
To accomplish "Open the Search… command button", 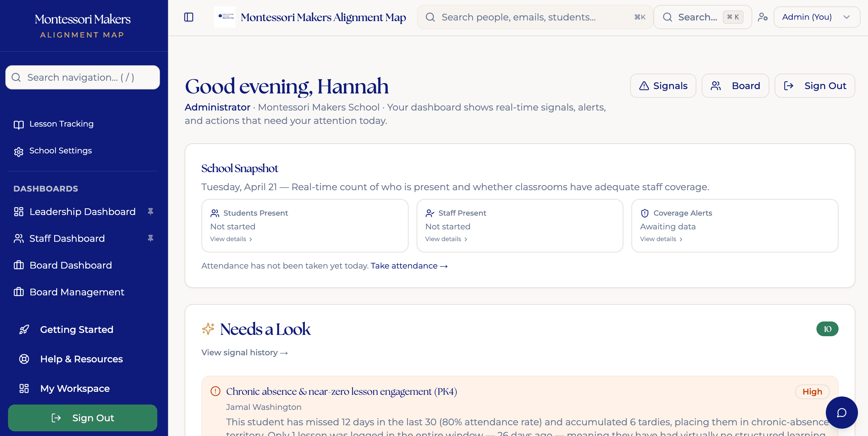I will pos(703,17).
